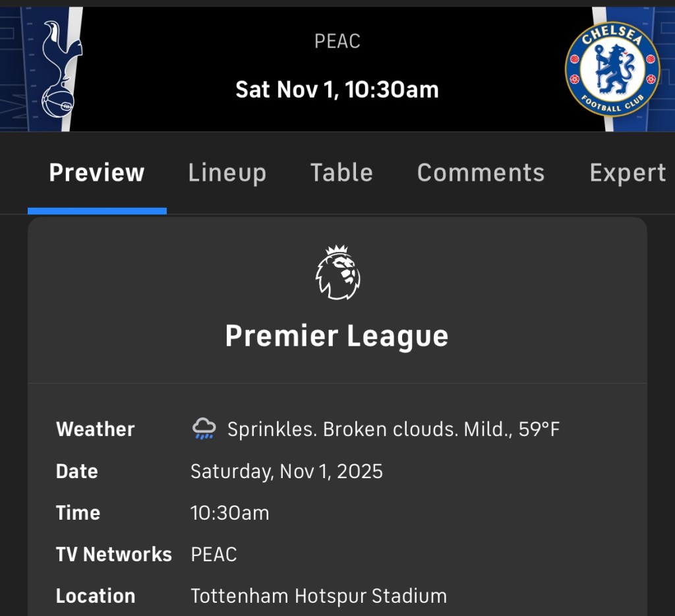
Task: Click the Premier League lion logo
Action: click(x=337, y=273)
